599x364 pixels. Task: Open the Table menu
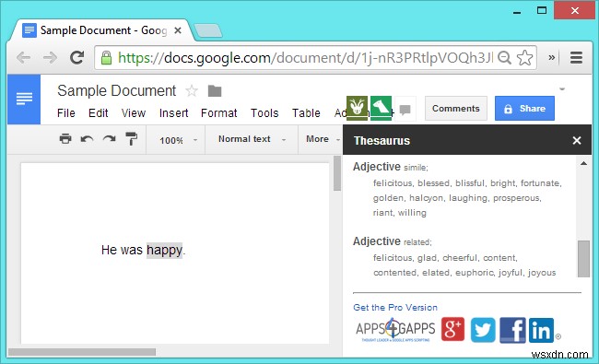pyautogui.click(x=306, y=113)
